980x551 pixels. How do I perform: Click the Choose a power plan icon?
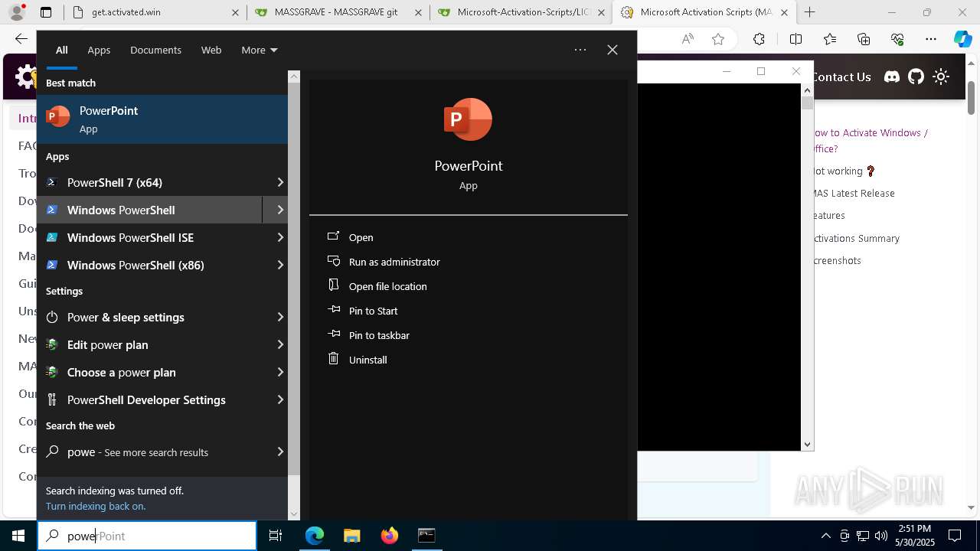pos(52,372)
